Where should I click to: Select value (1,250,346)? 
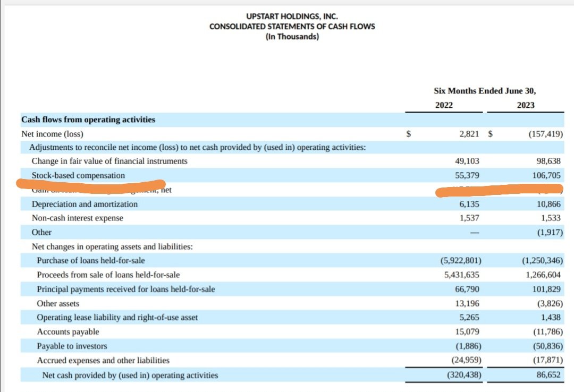coord(542,261)
